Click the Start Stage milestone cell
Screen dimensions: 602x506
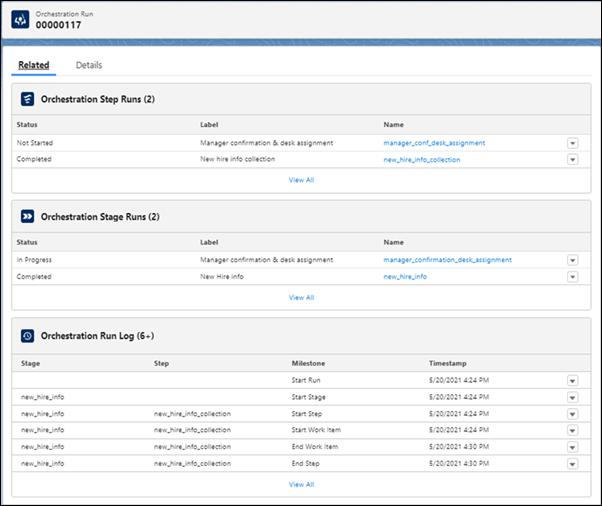(x=308, y=397)
